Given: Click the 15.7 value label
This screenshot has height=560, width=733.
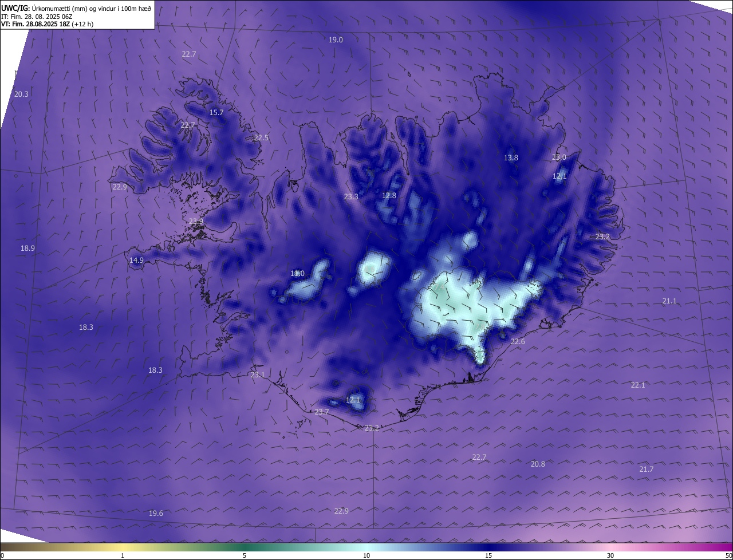Looking at the screenshot, I should (x=216, y=112).
